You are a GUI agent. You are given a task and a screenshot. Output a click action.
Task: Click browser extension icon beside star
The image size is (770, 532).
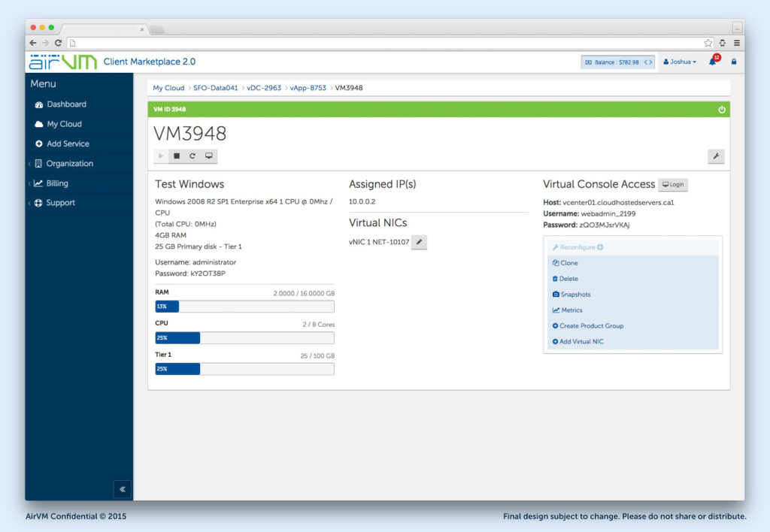point(723,43)
